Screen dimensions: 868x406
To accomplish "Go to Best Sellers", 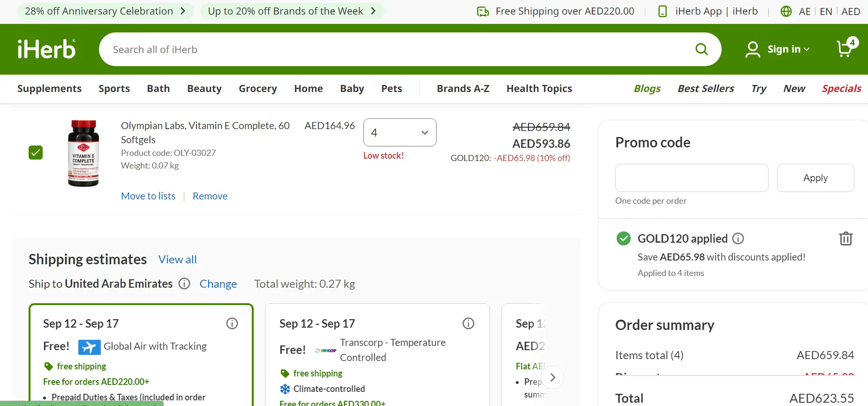I will coord(706,89).
